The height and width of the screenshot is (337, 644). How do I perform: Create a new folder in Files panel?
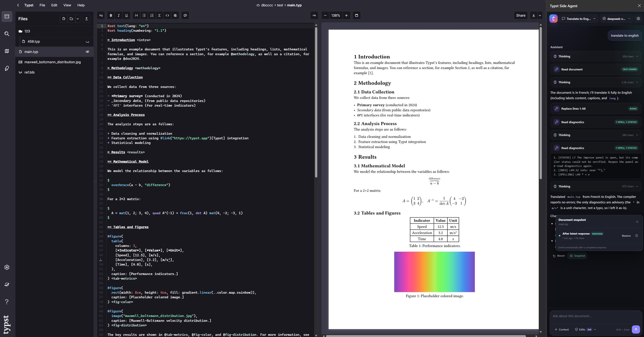(x=71, y=19)
